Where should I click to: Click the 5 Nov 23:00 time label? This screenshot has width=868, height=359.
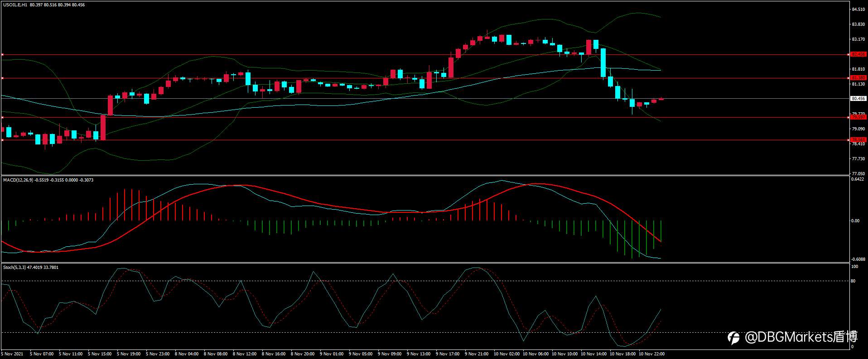pos(158,354)
